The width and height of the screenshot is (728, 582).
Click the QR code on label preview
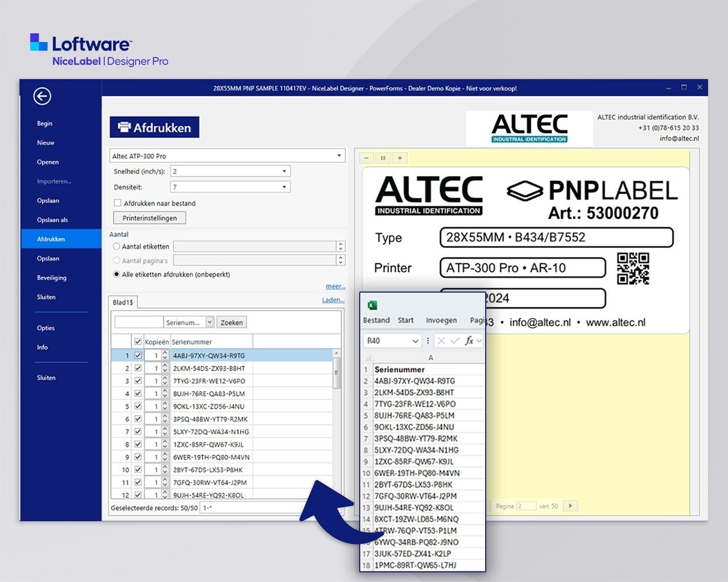coord(633,268)
